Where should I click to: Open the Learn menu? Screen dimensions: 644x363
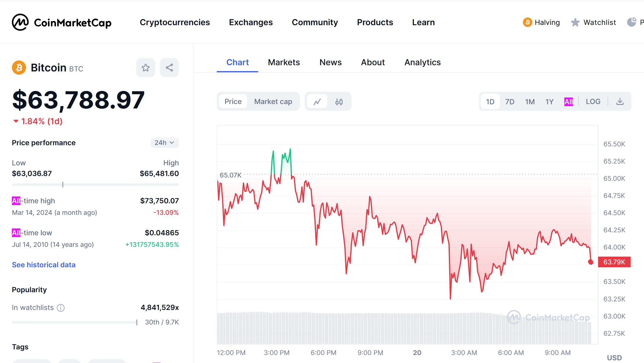(x=423, y=22)
